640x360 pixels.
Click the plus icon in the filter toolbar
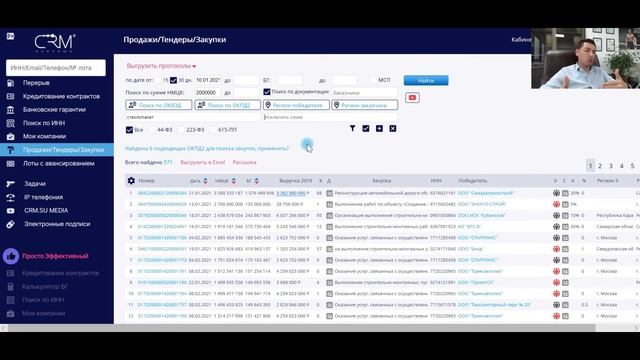click(x=379, y=129)
